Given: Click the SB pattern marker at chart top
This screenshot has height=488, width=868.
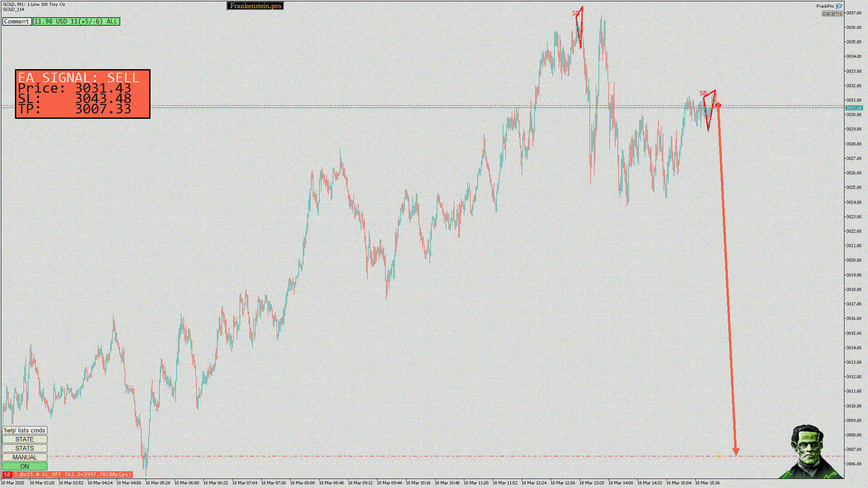Looking at the screenshot, I should [x=576, y=13].
